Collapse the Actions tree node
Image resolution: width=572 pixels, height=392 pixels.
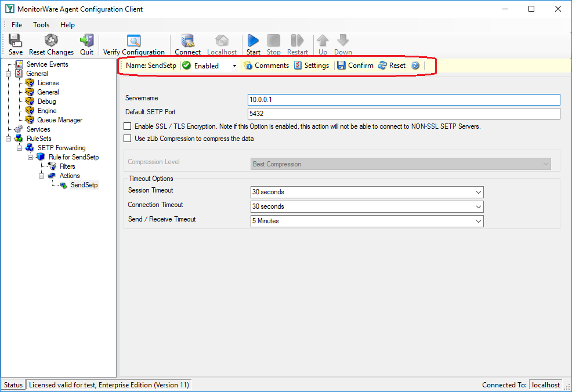41,176
